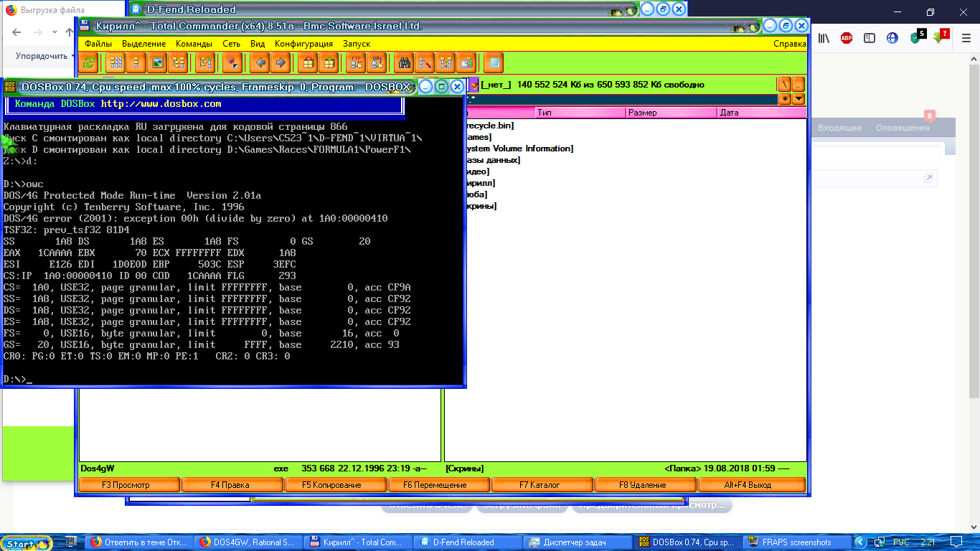Click the green Refresh arrows toolbar icon

(x=88, y=63)
